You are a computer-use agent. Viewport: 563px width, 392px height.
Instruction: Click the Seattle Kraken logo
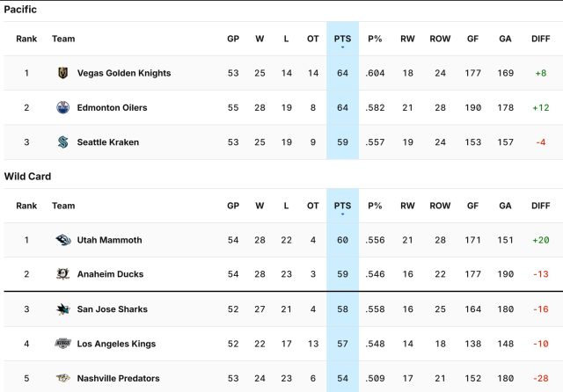(x=63, y=142)
